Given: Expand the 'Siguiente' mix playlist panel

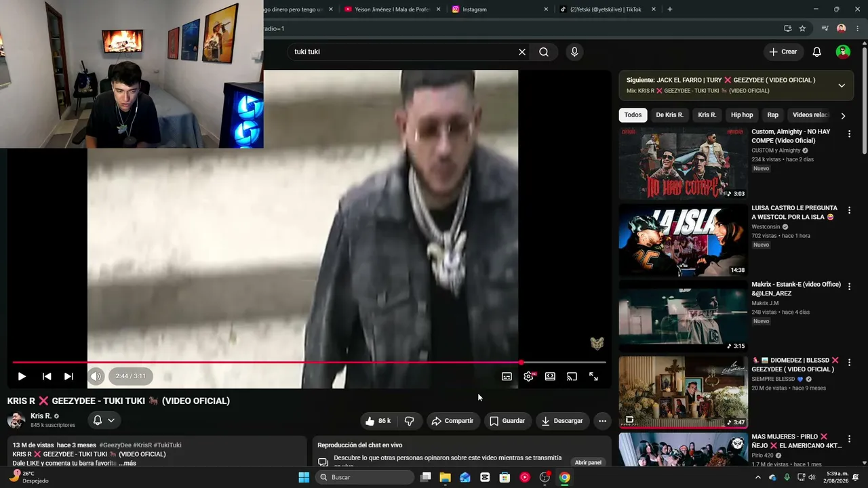Looking at the screenshot, I should tap(842, 85).
